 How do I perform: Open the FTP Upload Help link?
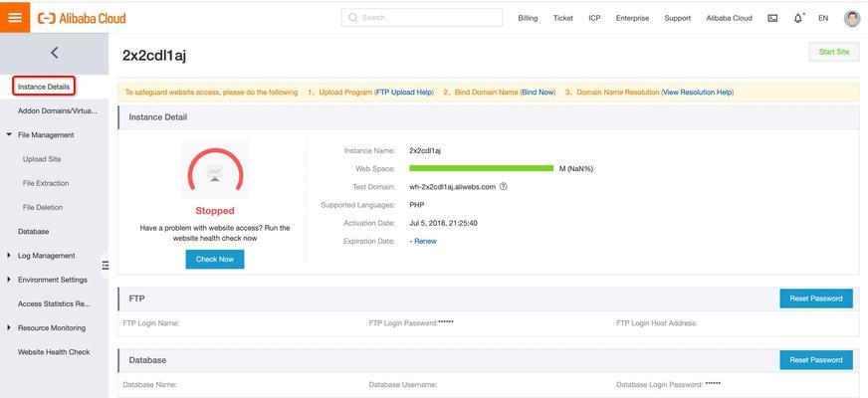403,93
